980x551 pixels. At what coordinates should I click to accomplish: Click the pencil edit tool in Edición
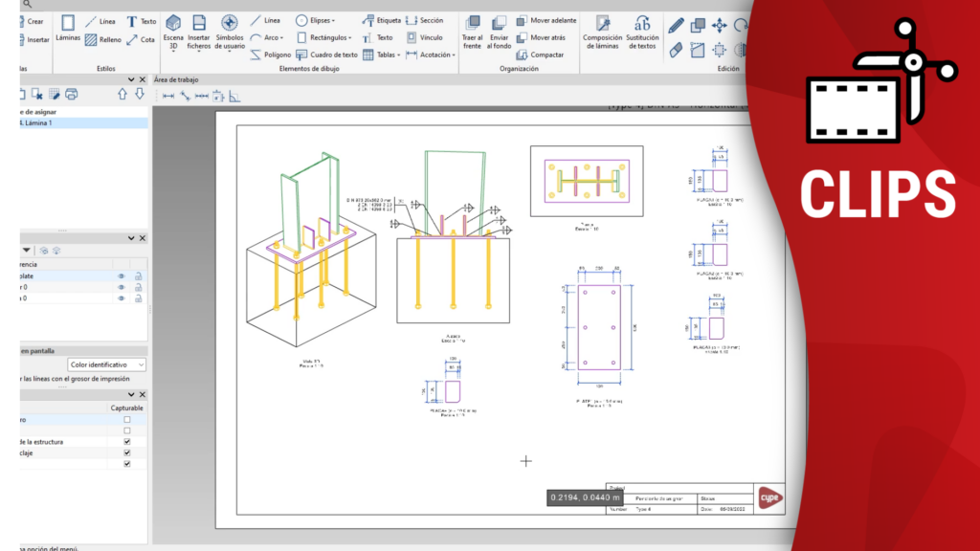(x=677, y=26)
